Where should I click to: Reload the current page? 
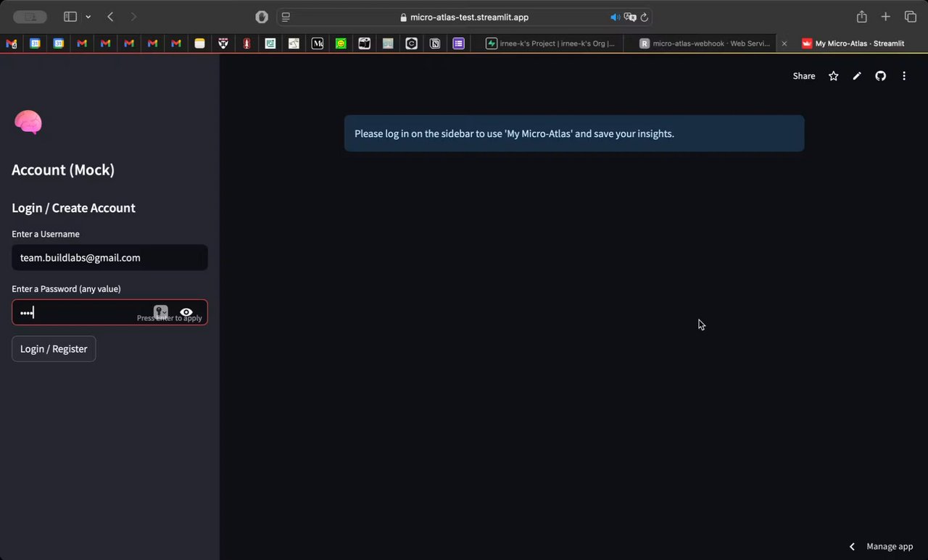pyautogui.click(x=645, y=17)
